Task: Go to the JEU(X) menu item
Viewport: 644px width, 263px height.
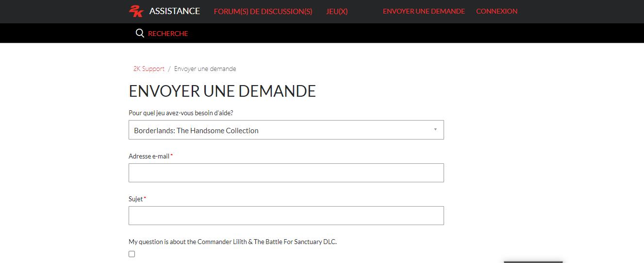Action: 337,11
